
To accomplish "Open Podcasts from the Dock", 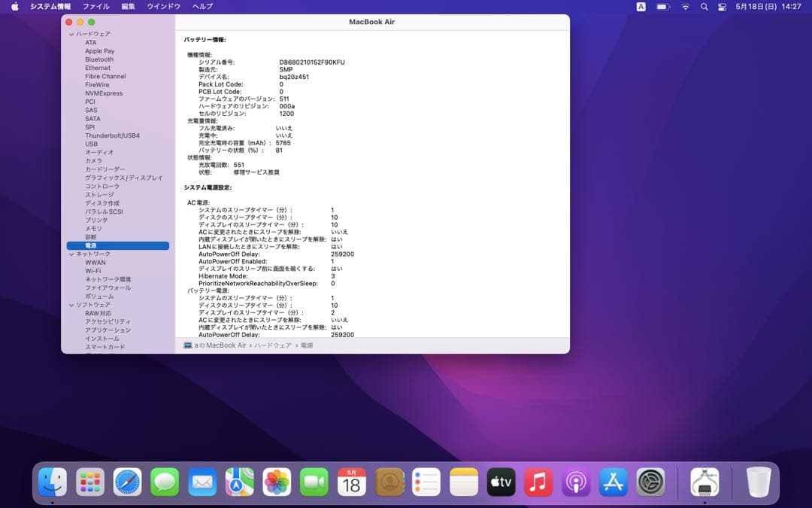I will [575, 483].
